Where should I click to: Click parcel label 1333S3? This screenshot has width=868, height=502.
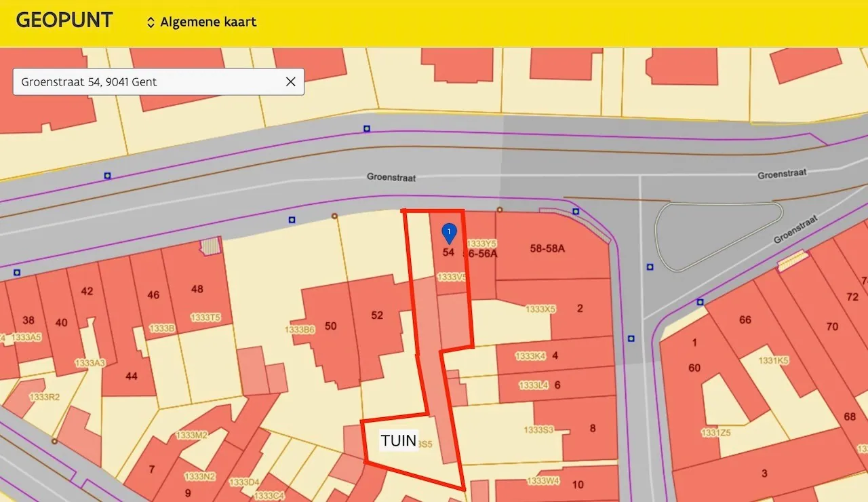tap(538, 429)
